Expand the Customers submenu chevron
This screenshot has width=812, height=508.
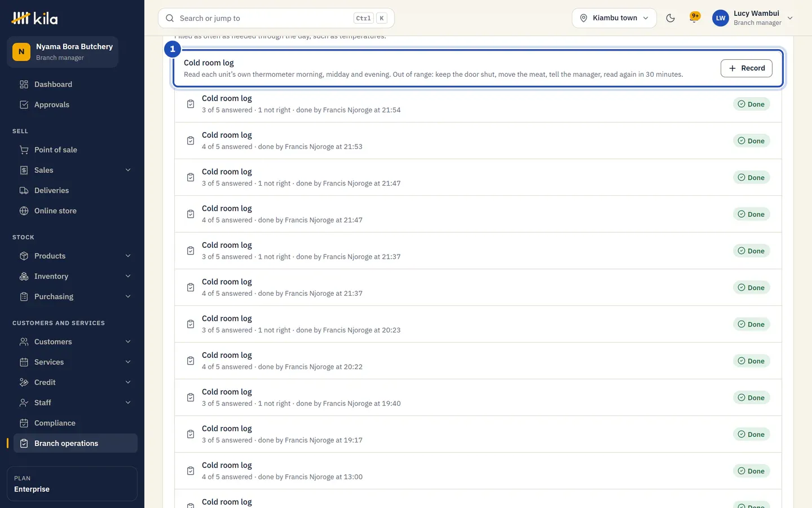click(128, 341)
